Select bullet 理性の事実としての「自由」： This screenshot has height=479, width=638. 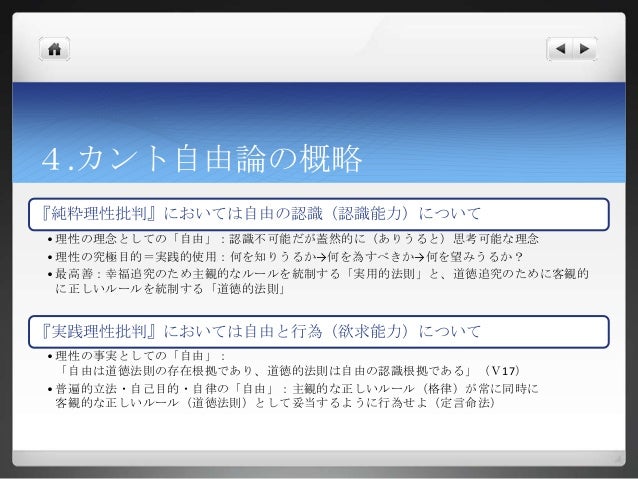[137, 356]
